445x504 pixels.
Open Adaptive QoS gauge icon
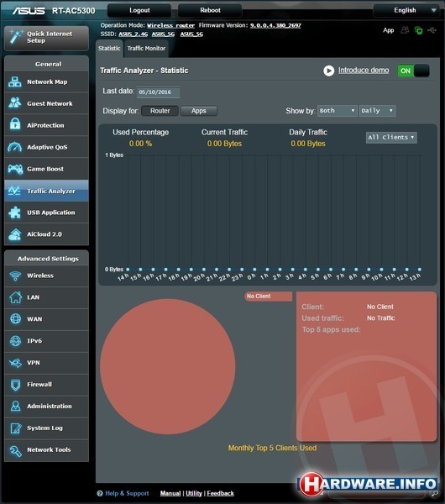(x=15, y=147)
